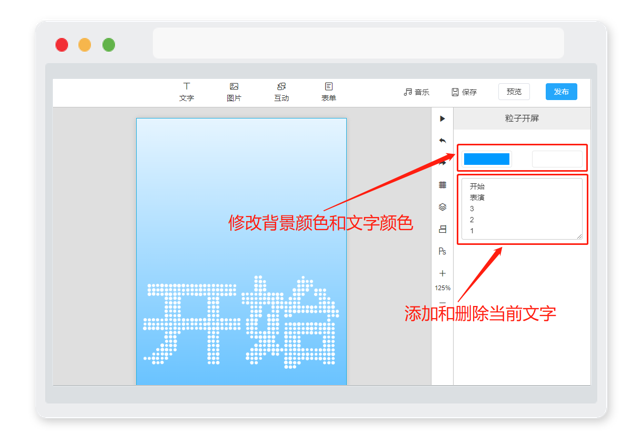Click the 预览 preview button
This screenshot has height=440, width=640.
coord(514,91)
